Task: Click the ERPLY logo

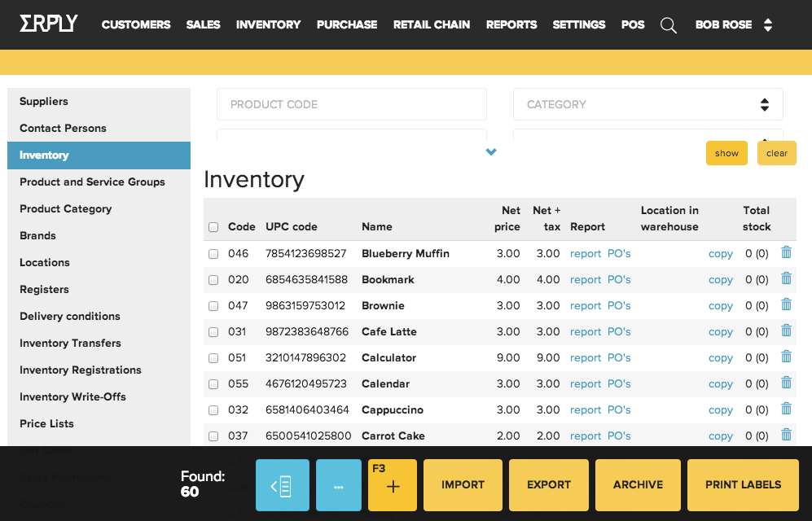Action: (x=49, y=24)
